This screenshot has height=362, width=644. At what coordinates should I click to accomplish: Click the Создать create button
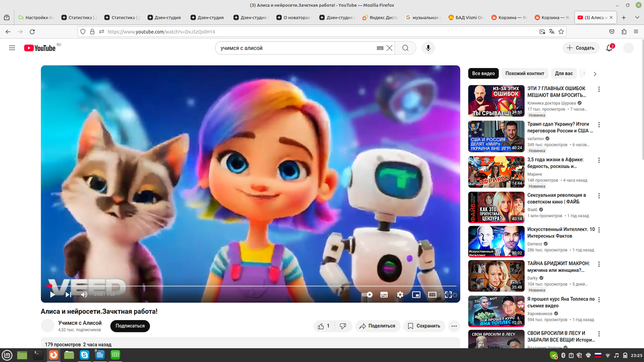click(x=581, y=48)
